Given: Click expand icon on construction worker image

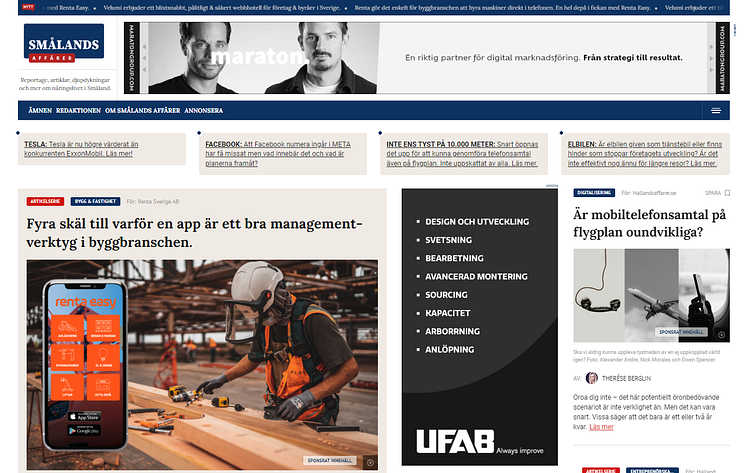Looking at the screenshot, I should pos(370,462).
